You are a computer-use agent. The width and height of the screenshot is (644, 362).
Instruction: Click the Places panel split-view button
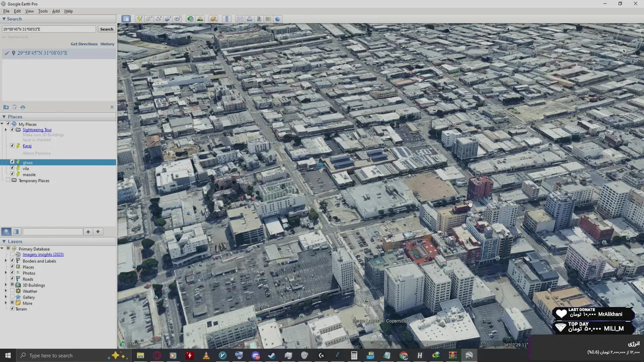click(16, 232)
